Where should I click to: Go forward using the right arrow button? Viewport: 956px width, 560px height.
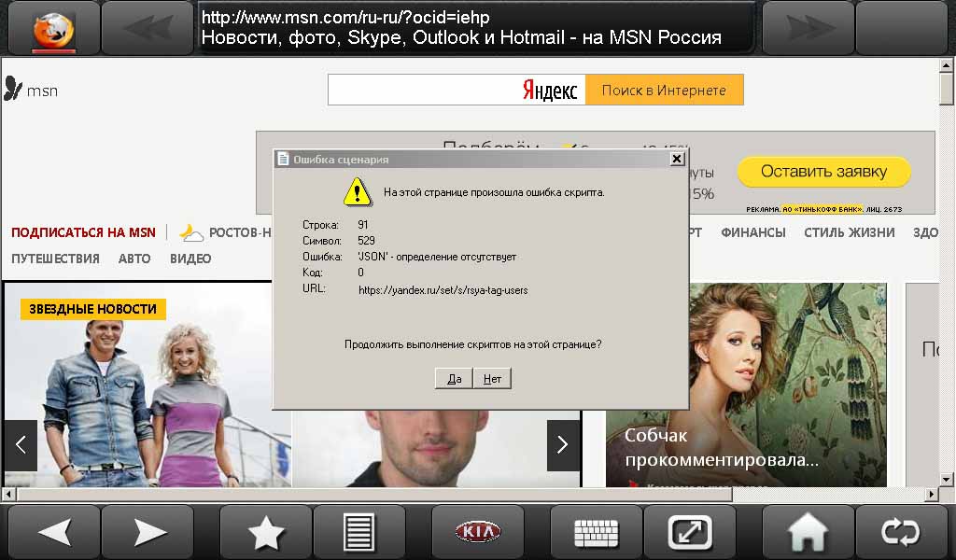click(148, 532)
